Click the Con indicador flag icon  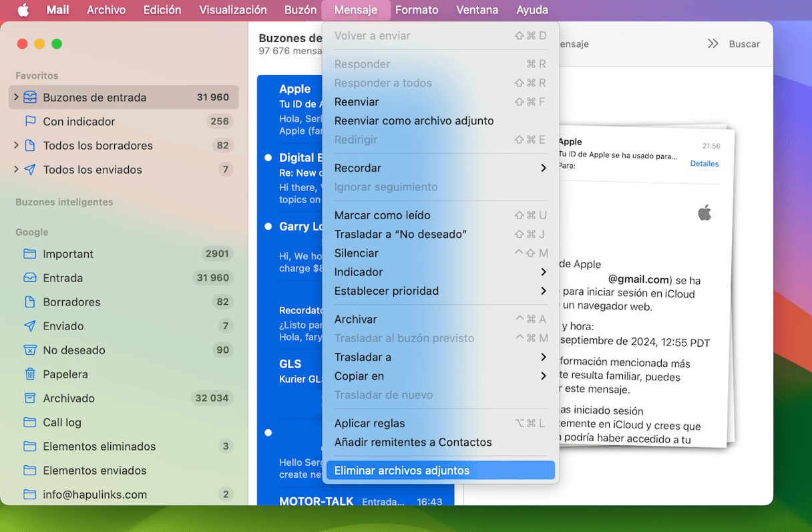(29, 122)
